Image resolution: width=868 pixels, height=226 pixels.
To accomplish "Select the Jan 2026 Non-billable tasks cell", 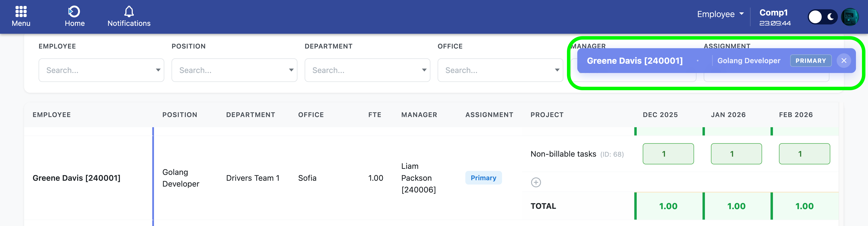I will tap(736, 154).
